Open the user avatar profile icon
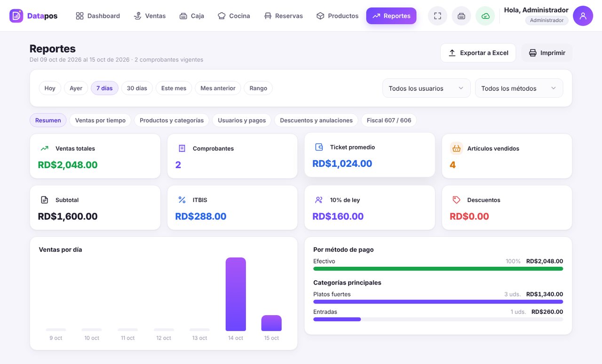 pyautogui.click(x=583, y=16)
